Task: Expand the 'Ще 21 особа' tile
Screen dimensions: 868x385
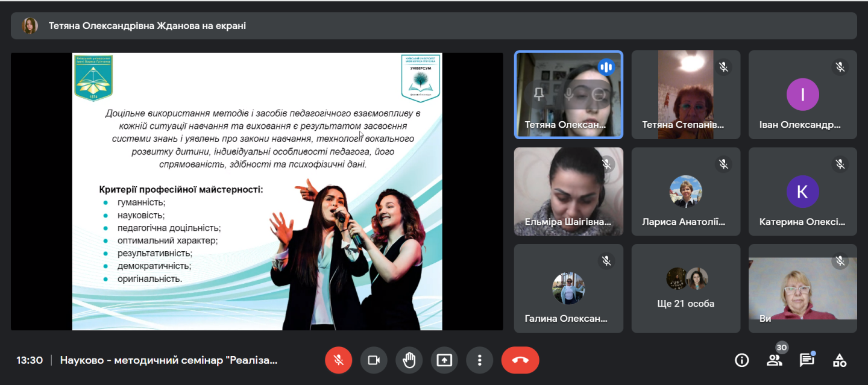Action: click(685, 289)
